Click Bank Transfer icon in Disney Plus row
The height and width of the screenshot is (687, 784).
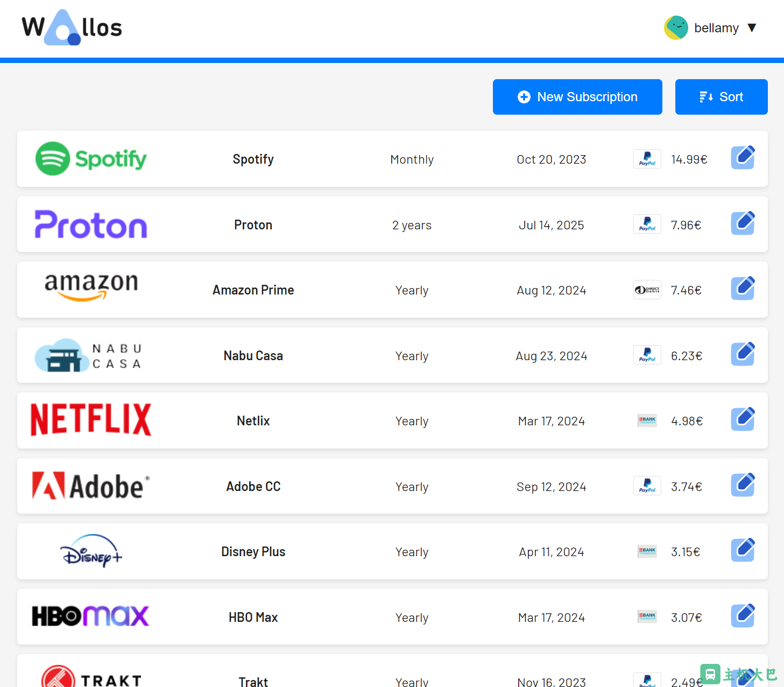coord(647,551)
